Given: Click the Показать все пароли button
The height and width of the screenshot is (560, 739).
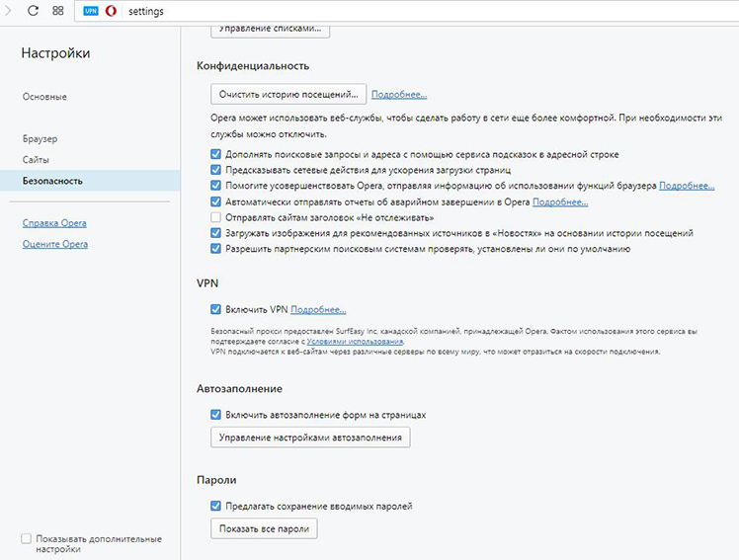Looking at the screenshot, I should (264, 529).
